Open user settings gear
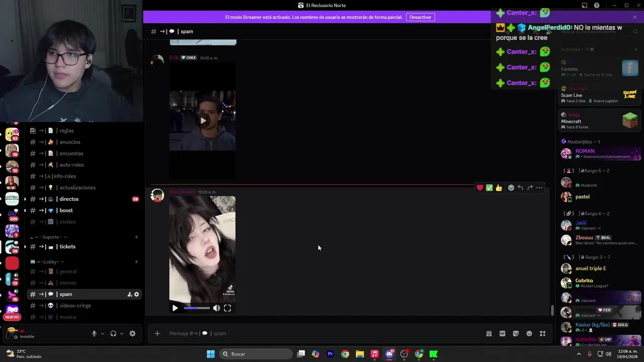644x362 pixels. click(x=132, y=333)
